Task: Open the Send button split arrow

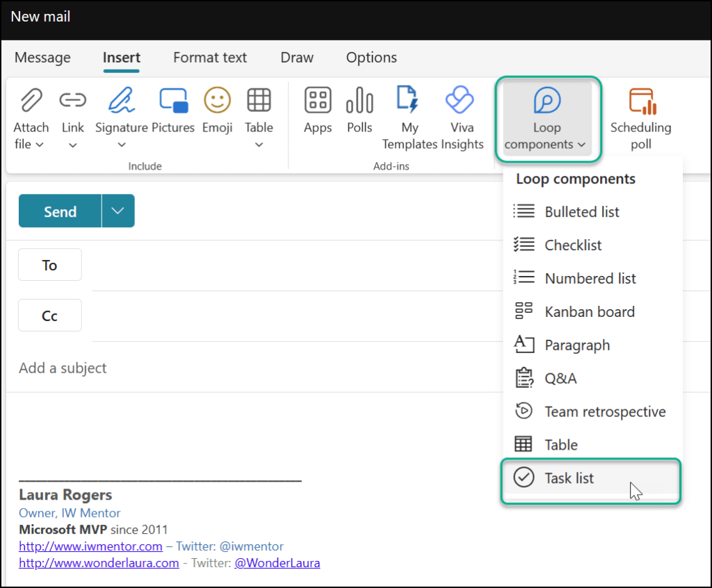Action: point(116,211)
